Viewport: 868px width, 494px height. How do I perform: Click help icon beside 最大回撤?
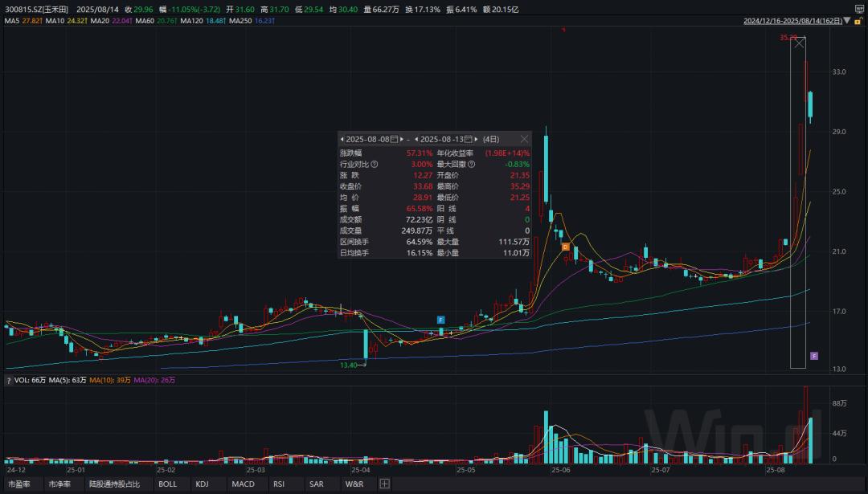coord(471,164)
